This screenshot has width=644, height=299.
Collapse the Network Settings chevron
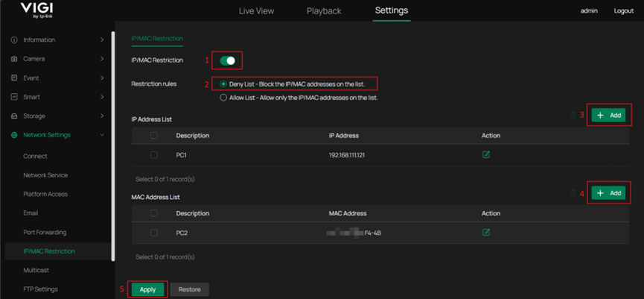[102, 135]
